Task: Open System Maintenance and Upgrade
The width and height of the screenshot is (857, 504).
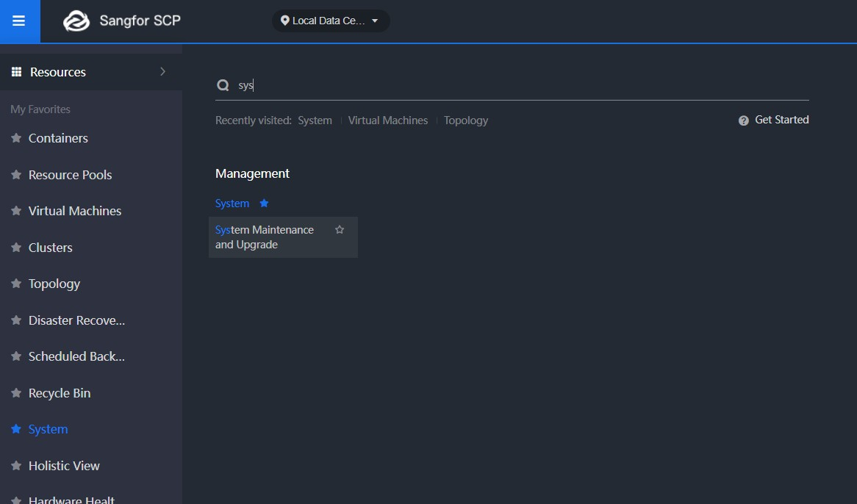Action: coord(265,237)
